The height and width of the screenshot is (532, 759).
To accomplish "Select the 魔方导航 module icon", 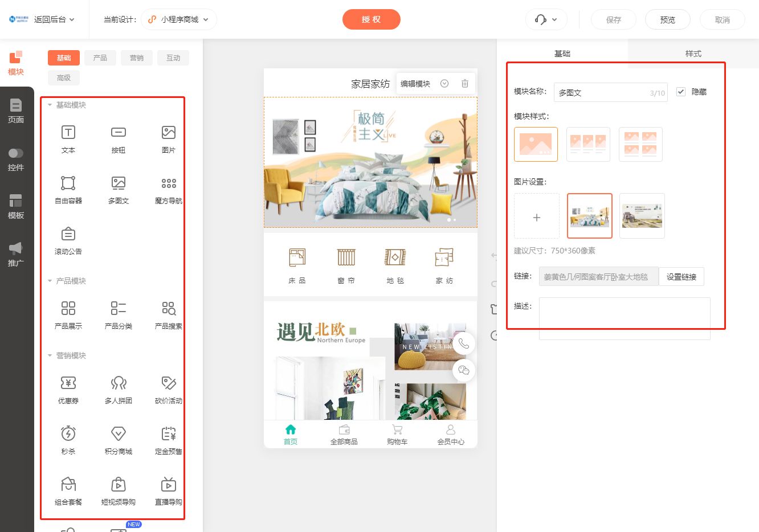I will pyautogui.click(x=168, y=190).
